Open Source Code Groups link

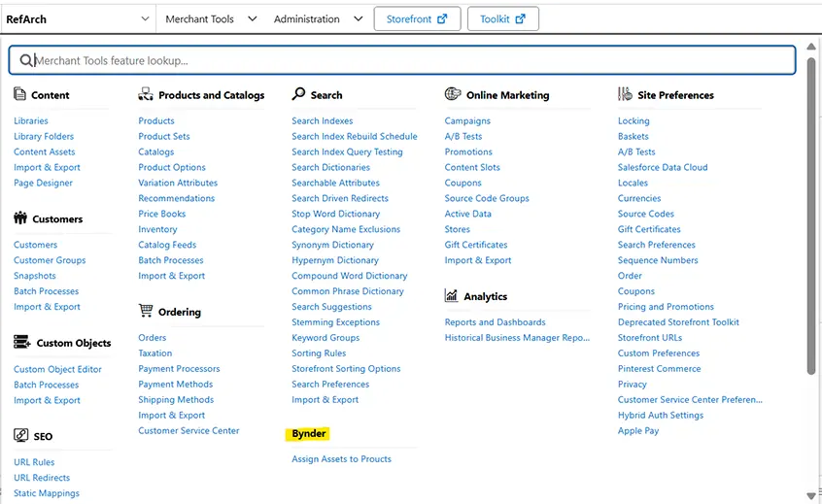pyautogui.click(x=487, y=198)
